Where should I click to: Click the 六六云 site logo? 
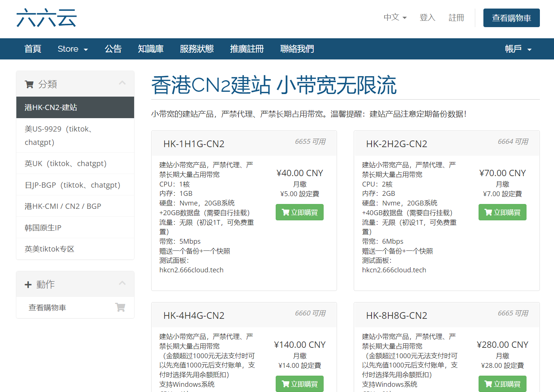(46, 18)
